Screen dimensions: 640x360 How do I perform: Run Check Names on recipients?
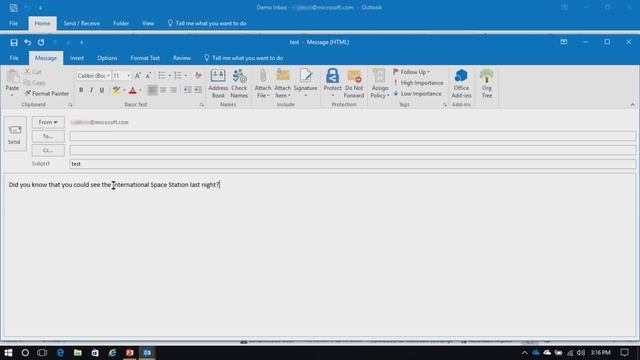click(x=239, y=84)
